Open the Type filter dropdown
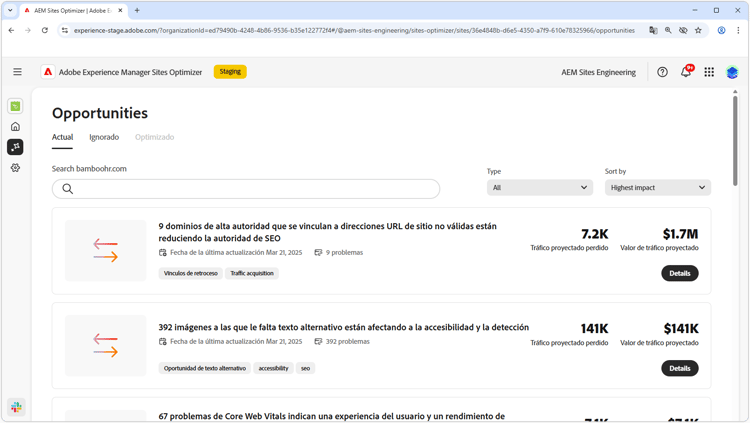 tap(540, 188)
